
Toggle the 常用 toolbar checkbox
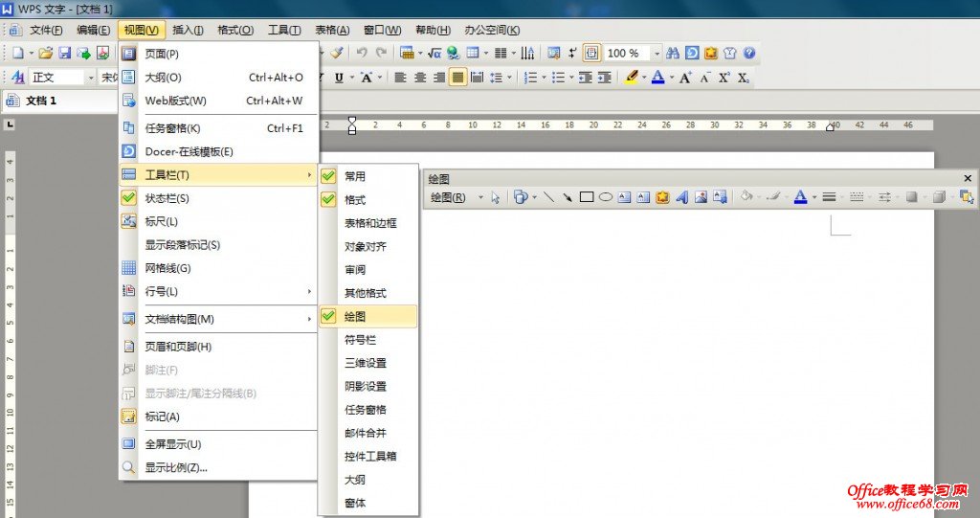pos(355,176)
